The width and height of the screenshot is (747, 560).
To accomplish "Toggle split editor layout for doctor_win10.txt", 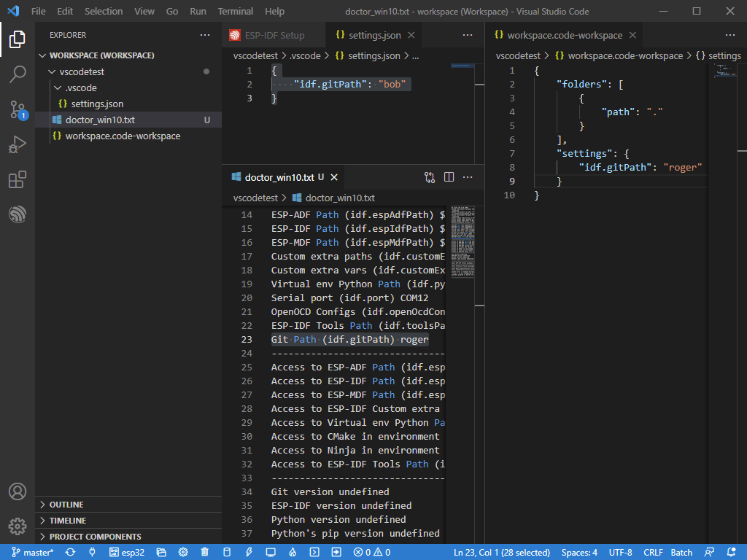I will (x=448, y=176).
